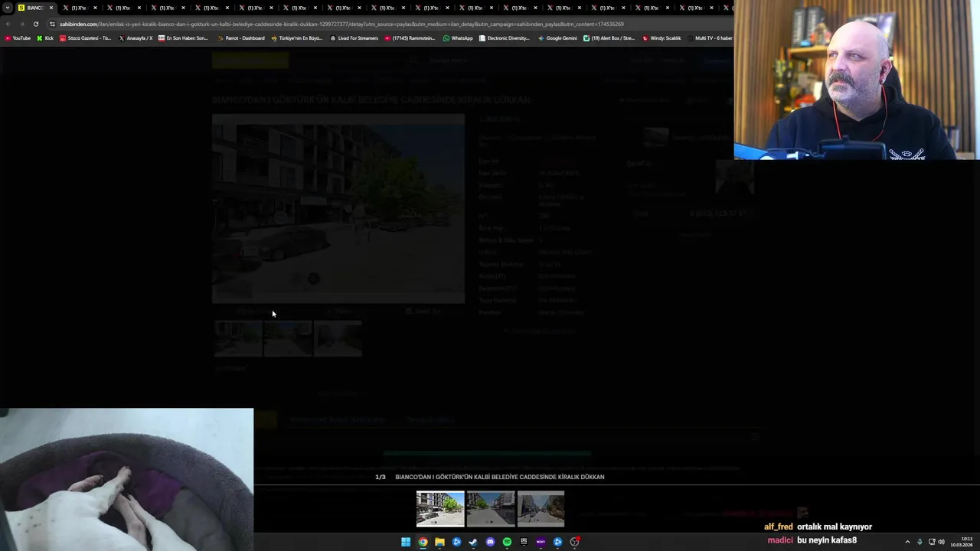Open the Google Gemini bookmark
Viewport: 980px width, 551px height.
[x=557, y=38]
